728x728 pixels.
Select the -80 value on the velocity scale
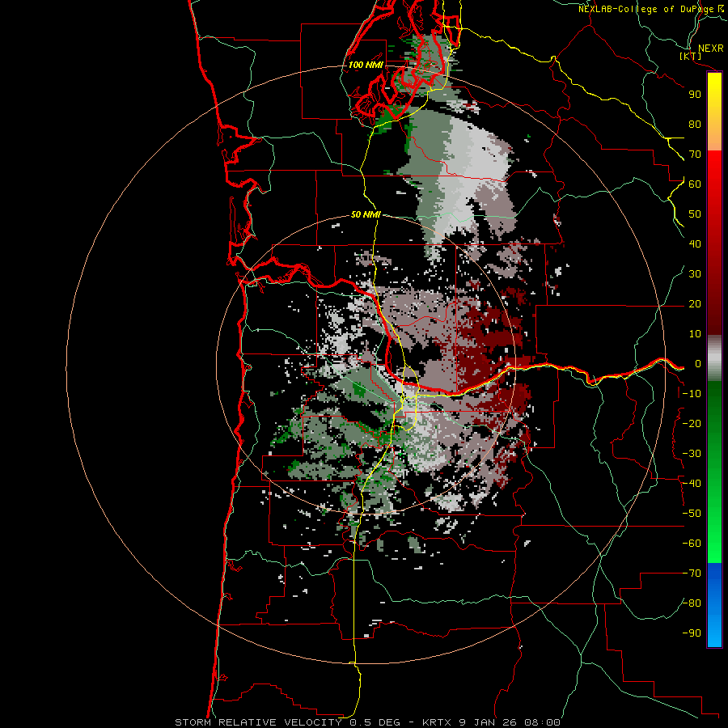pos(692,603)
